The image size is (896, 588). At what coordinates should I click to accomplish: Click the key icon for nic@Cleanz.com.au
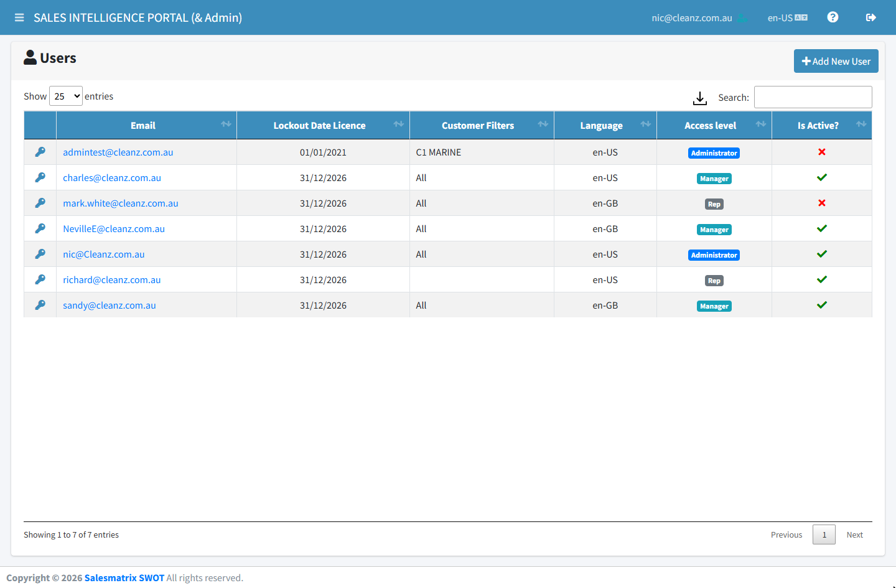(x=40, y=254)
